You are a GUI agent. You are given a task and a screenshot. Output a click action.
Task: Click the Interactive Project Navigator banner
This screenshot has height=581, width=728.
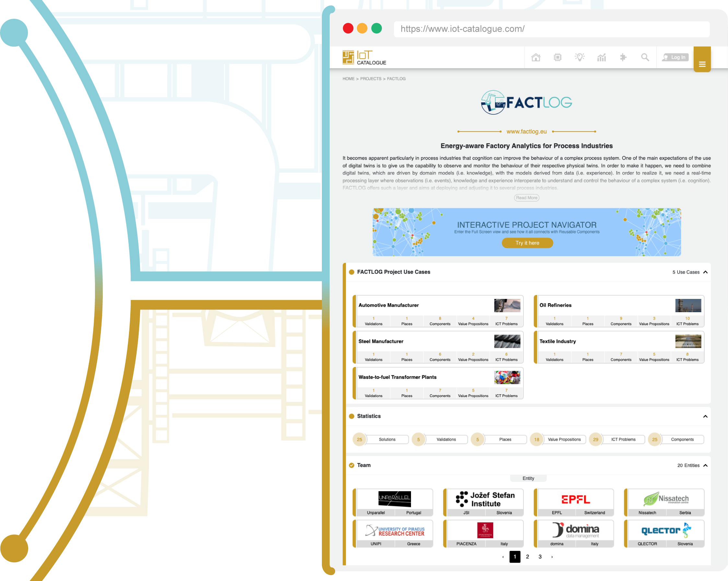pyautogui.click(x=526, y=232)
